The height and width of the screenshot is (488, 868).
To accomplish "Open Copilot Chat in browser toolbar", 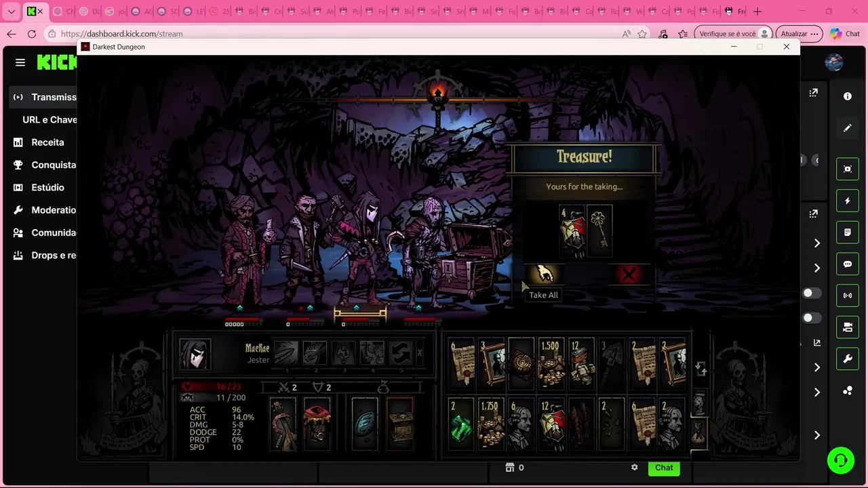I will [845, 34].
